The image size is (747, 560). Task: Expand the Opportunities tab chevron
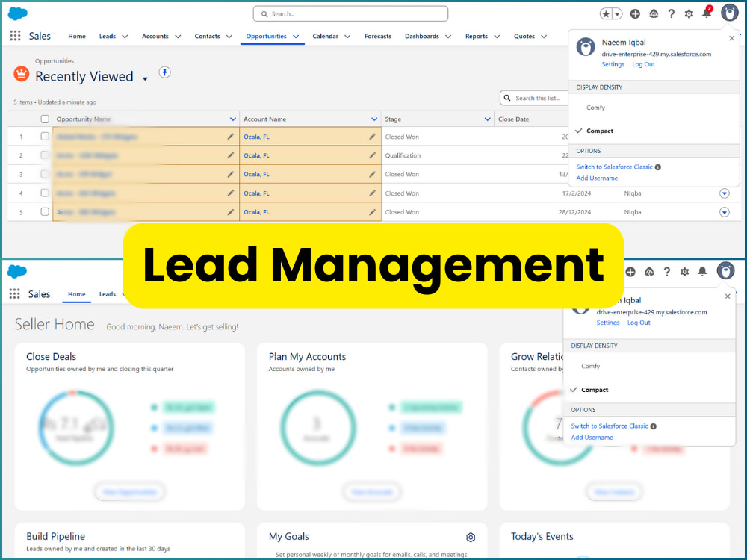pos(296,36)
